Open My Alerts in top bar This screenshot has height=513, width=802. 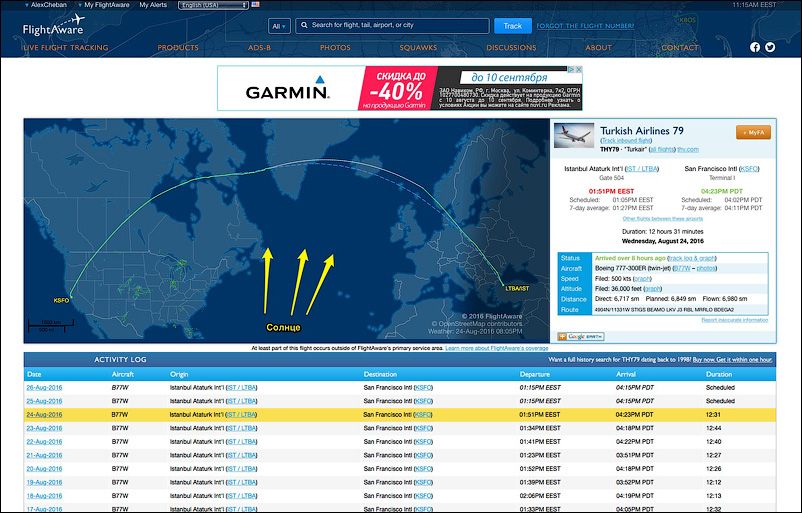click(x=153, y=5)
